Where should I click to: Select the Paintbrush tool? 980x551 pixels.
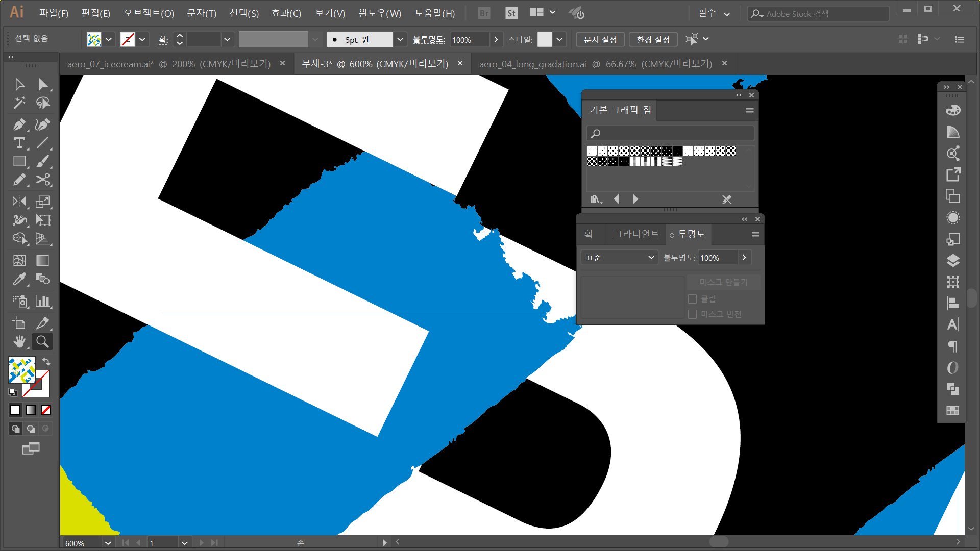click(43, 161)
